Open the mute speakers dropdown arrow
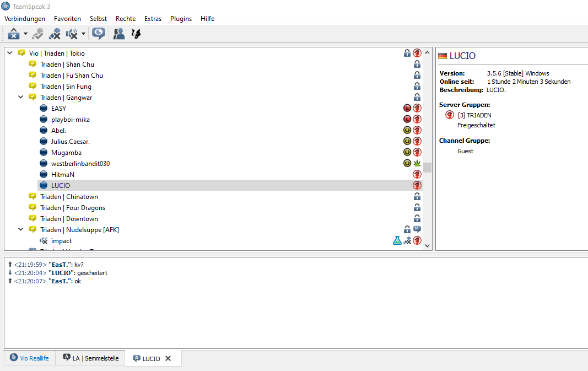 coord(83,34)
